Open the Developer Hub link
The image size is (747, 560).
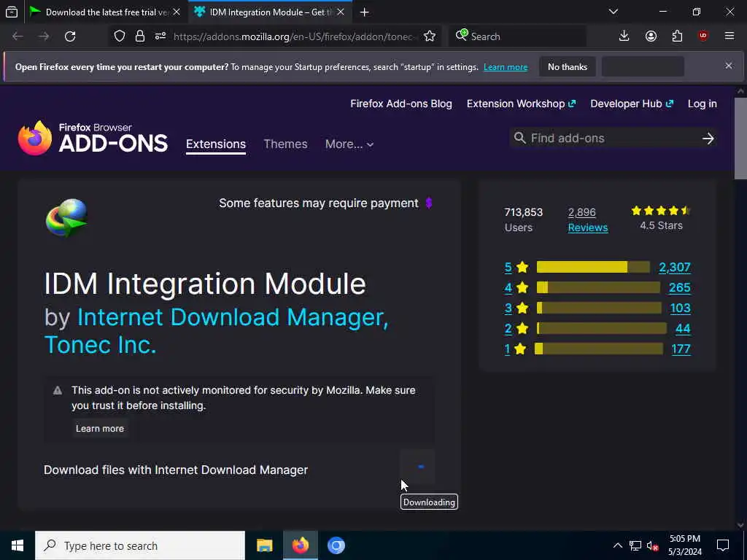coord(632,104)
